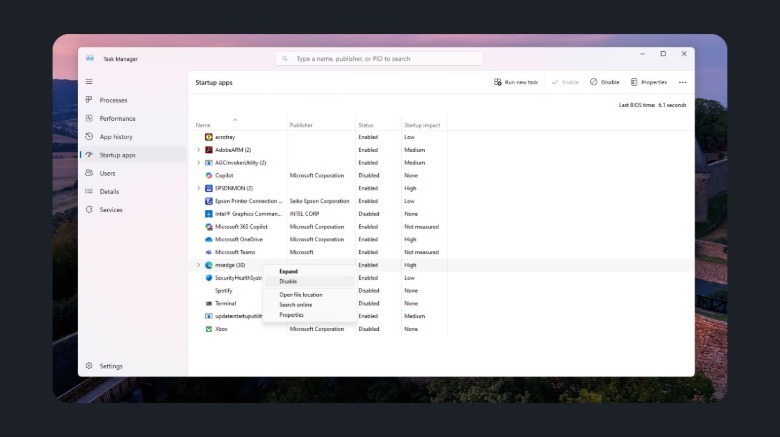The height and width of the screenshot is (437, 780).
Task: Expand the AdobeARM (2) group
Action: click(x=198, y=150)
